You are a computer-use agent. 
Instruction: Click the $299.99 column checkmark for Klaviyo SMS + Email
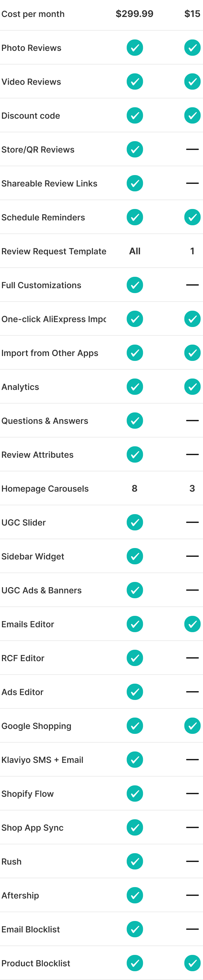tap(134, 760)
